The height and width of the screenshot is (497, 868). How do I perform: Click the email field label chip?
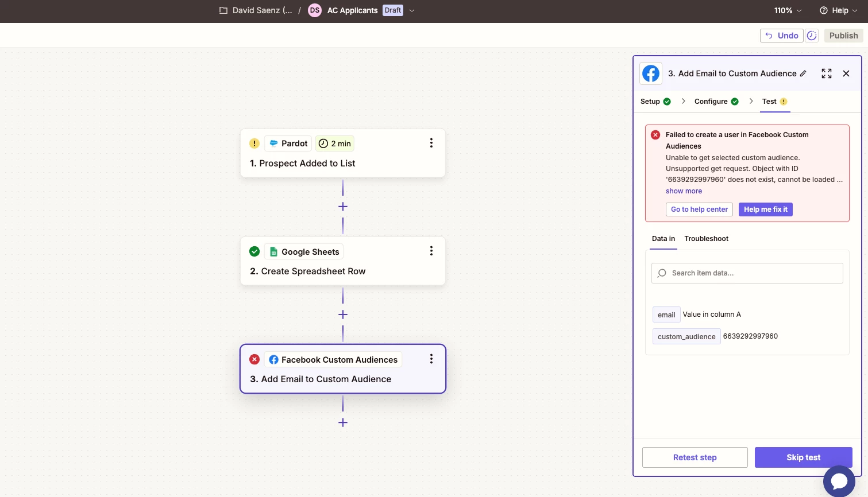(666, 314)
